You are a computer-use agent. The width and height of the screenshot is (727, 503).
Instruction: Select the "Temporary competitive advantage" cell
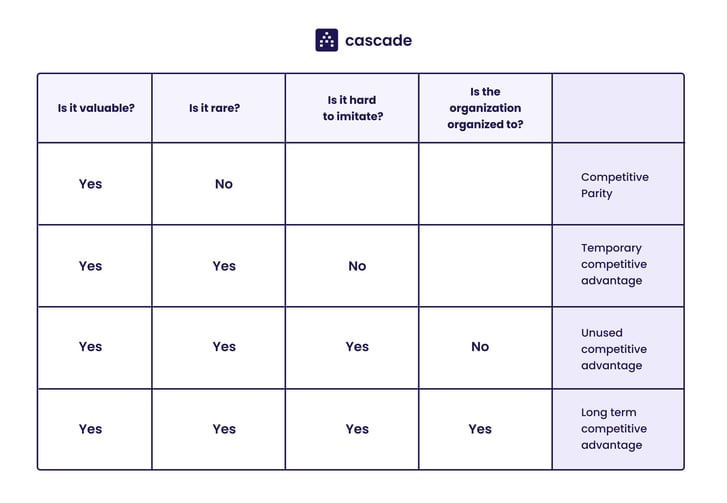coord(614,265)
